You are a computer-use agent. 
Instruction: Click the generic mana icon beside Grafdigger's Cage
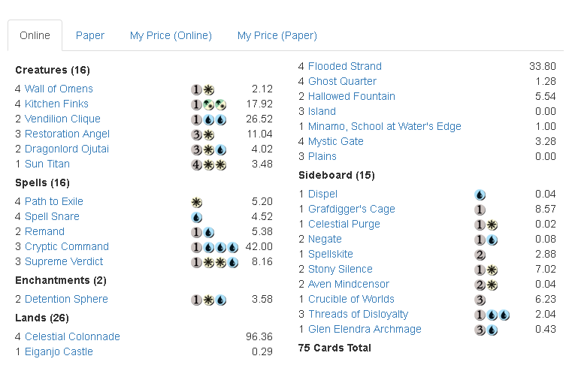coord(480,210)
